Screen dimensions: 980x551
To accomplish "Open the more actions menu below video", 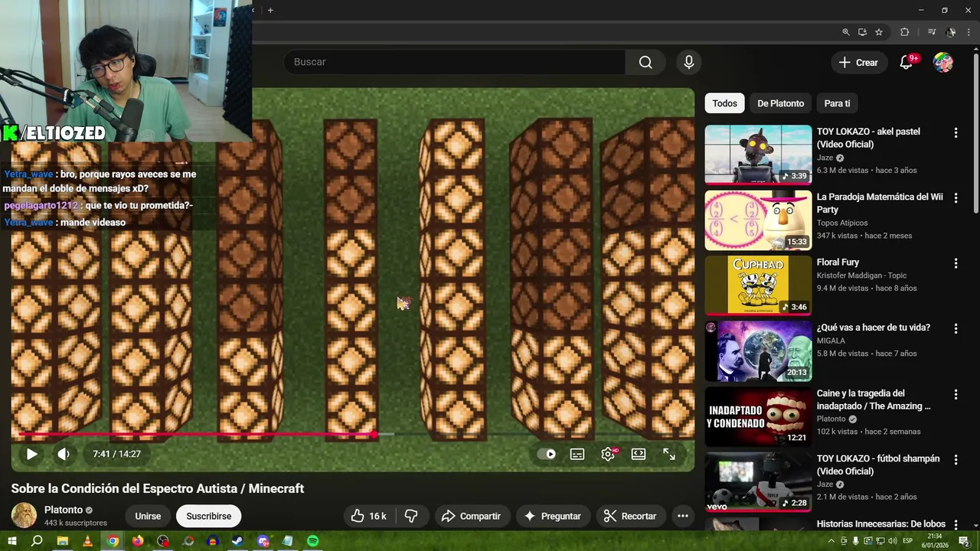I will pyautogui.click(x=682, y=516).
